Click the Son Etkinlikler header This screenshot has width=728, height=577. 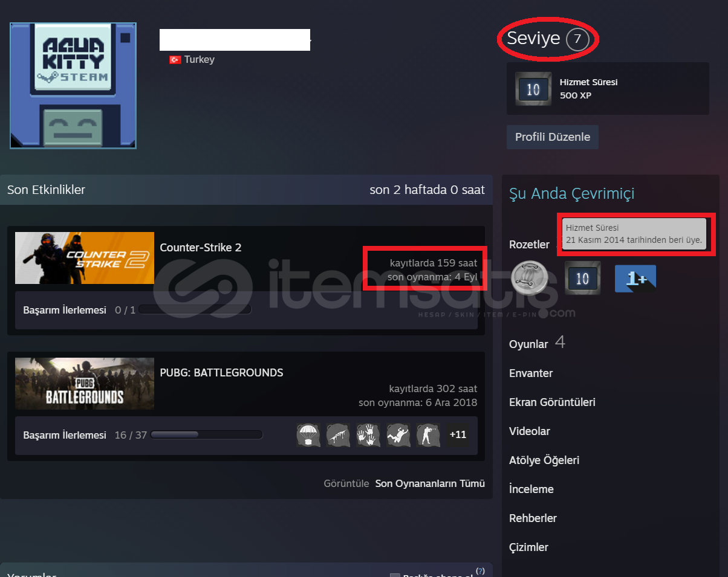[x=46, y=190]
